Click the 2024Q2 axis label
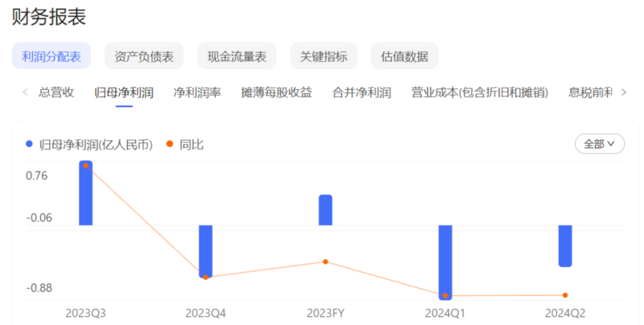Viewport: 644px width, 325px height. (x=565, y=314)
